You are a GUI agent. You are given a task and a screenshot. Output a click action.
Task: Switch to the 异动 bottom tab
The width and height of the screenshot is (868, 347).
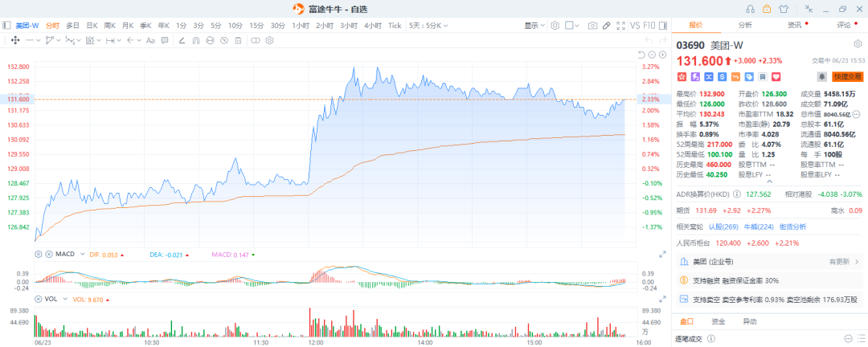click(x=750, y=321)
